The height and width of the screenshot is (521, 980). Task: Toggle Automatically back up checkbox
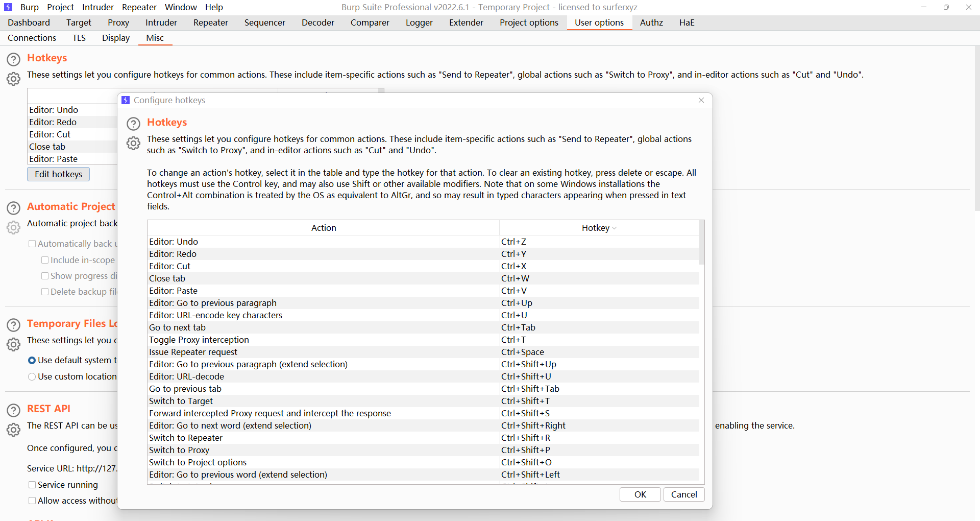(32, 244)
